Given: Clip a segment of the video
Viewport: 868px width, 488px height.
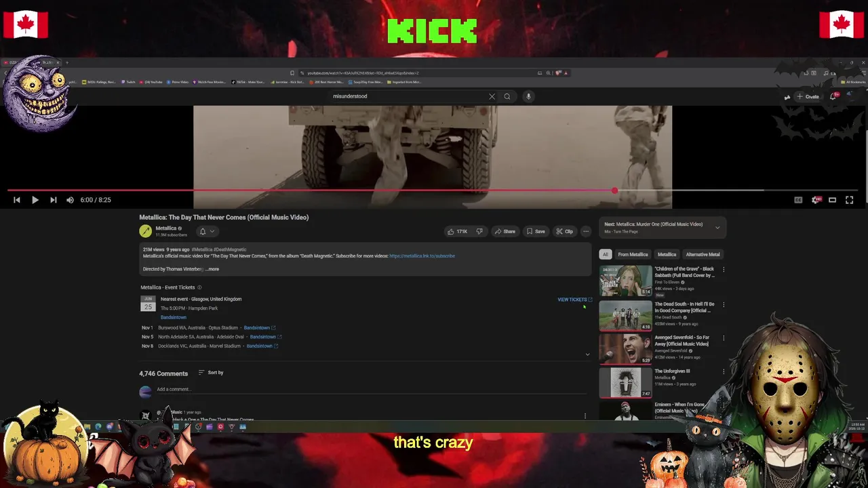Looking at the screenshot, I should [x=564, y=231].
